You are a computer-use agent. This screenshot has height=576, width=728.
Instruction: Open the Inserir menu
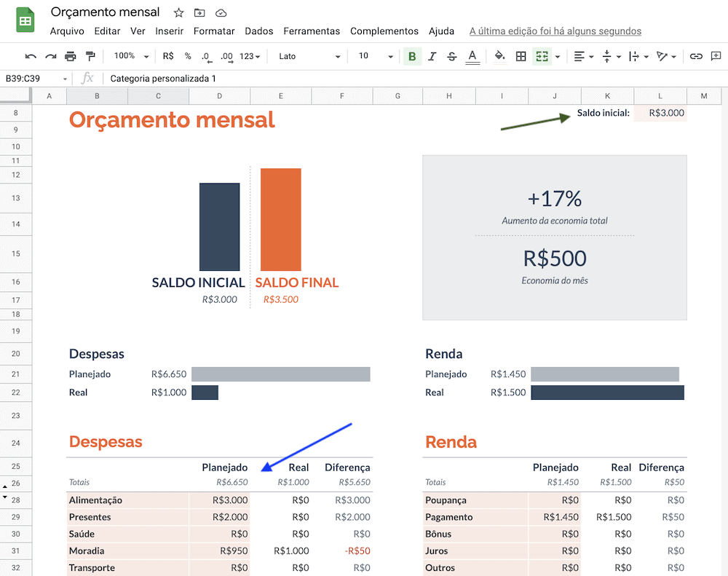tap(169, 31)
